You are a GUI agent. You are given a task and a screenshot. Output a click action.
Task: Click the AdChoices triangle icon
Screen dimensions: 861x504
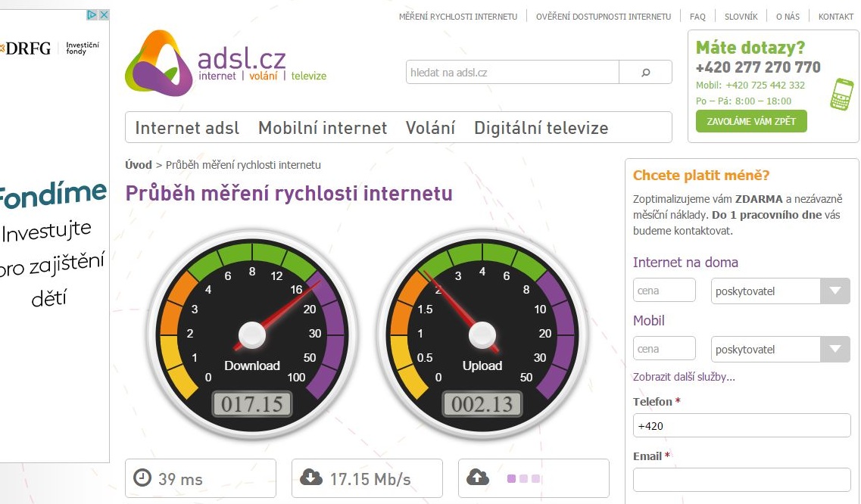pyautogui.click(x=92, y=15)
